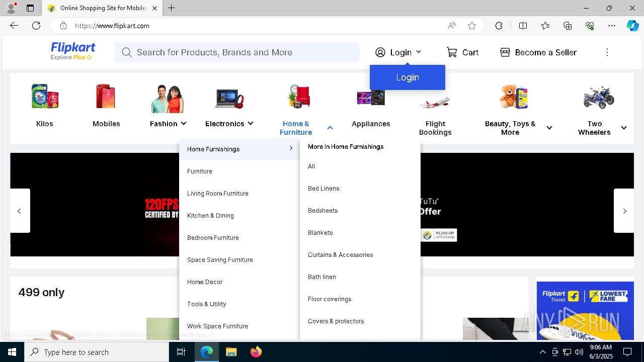Open the Kilos category image
This screenshot has height=362, width=644.
[x=45, y=97]
